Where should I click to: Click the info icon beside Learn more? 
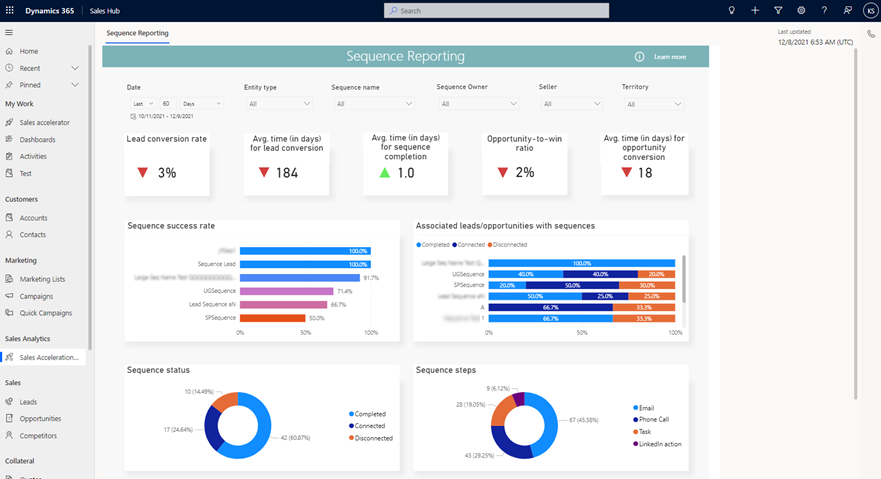640,57
